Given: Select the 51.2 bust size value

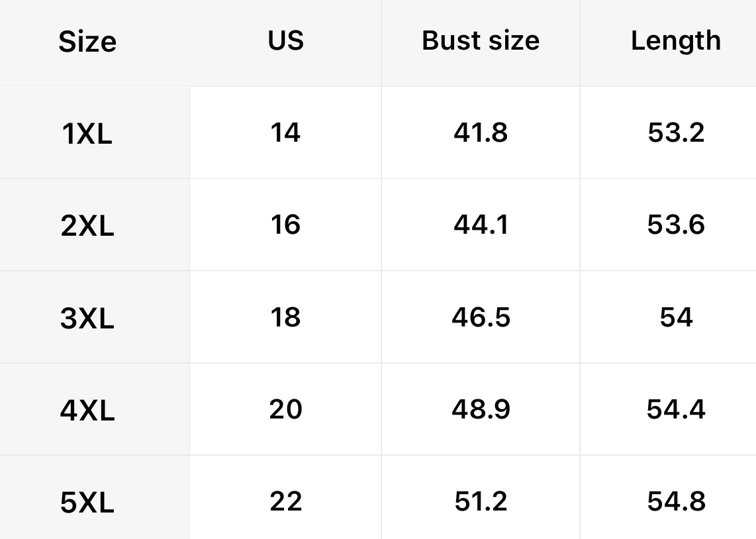Looking at the screenshot, I should click(x=481, y=501).
